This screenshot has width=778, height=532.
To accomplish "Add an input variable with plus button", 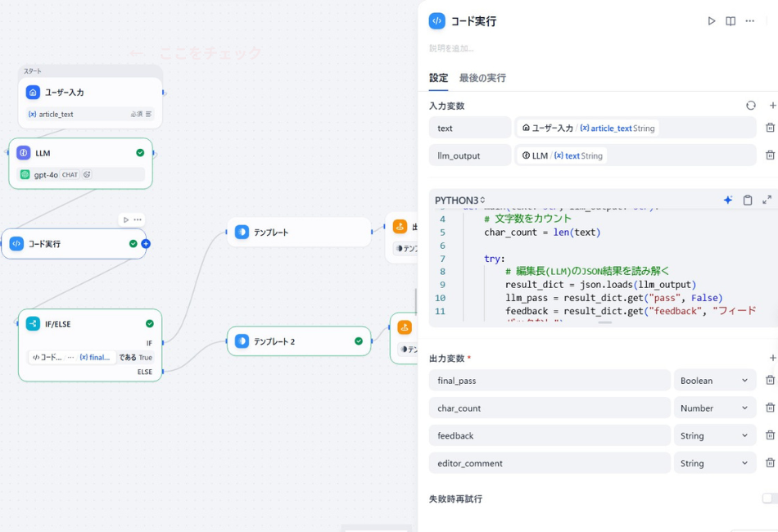I will pos(772,105).
